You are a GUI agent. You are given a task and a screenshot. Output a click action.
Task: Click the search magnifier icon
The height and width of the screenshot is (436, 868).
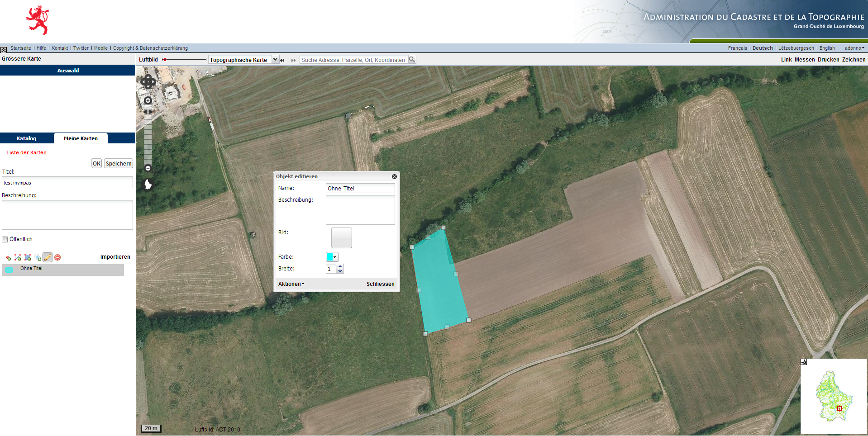(412, 60)
